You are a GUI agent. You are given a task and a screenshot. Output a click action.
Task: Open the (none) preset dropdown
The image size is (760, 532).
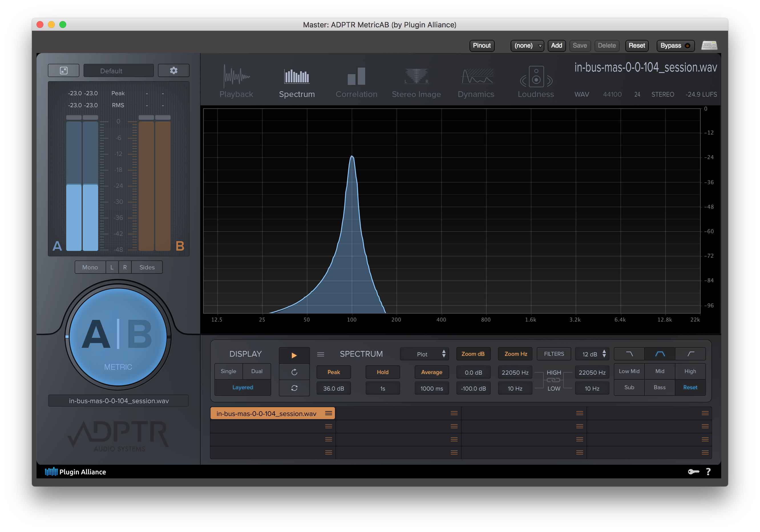527,46
